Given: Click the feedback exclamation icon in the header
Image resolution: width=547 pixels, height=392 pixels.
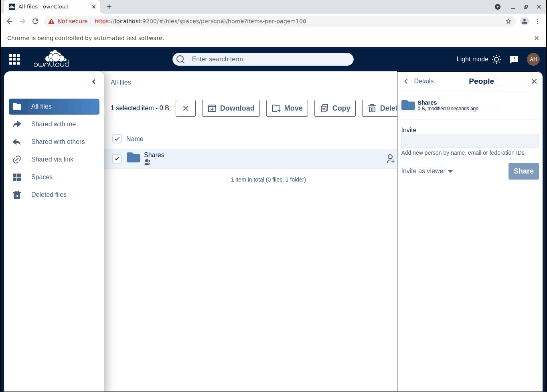Looking at the screenshot, I should click(514, 59).
